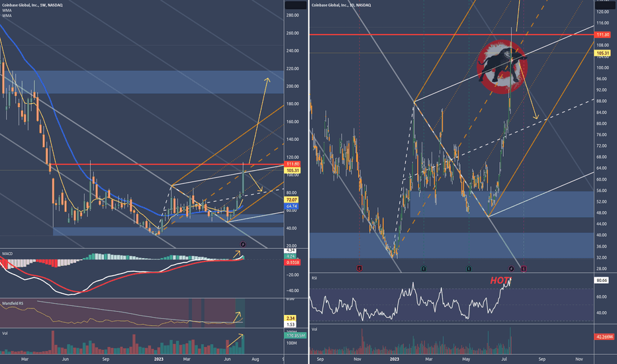Image resolution: width=617 pixels, height=364 pixels.
Task: Click the 280.00 level on weekly price axis
Action: (293, 15)
